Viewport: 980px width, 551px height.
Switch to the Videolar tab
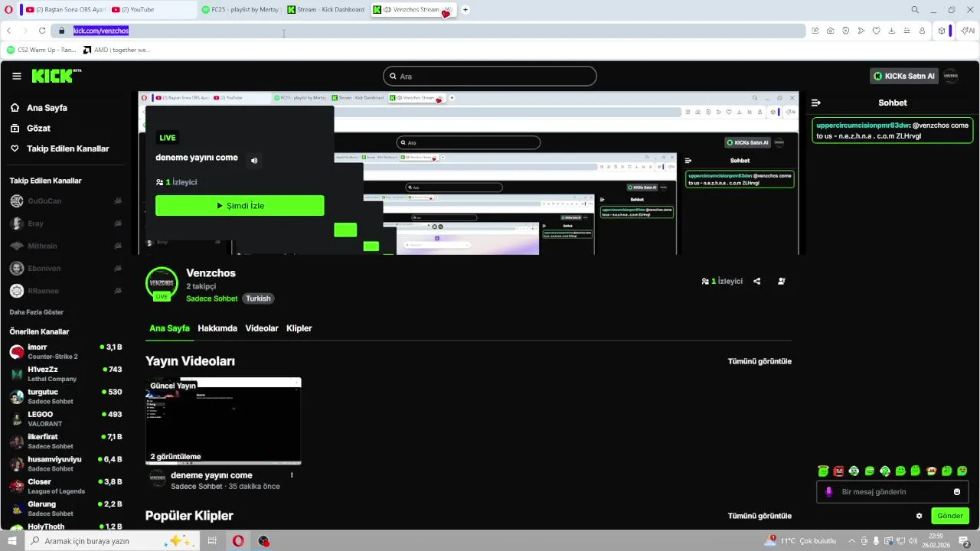(262, 328)
